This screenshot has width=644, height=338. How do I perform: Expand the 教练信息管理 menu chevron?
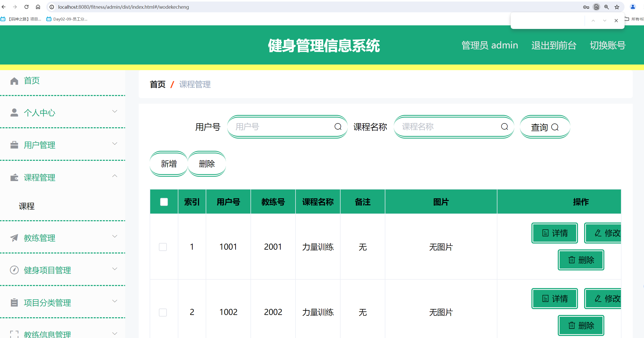click(x=115, y=334)
